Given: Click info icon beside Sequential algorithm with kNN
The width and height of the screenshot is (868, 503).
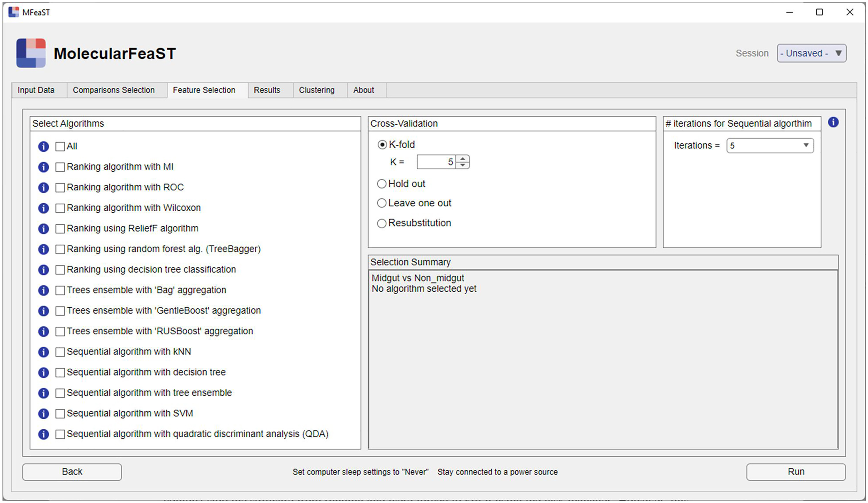Looking at the screenshot, I should (43, 352).
